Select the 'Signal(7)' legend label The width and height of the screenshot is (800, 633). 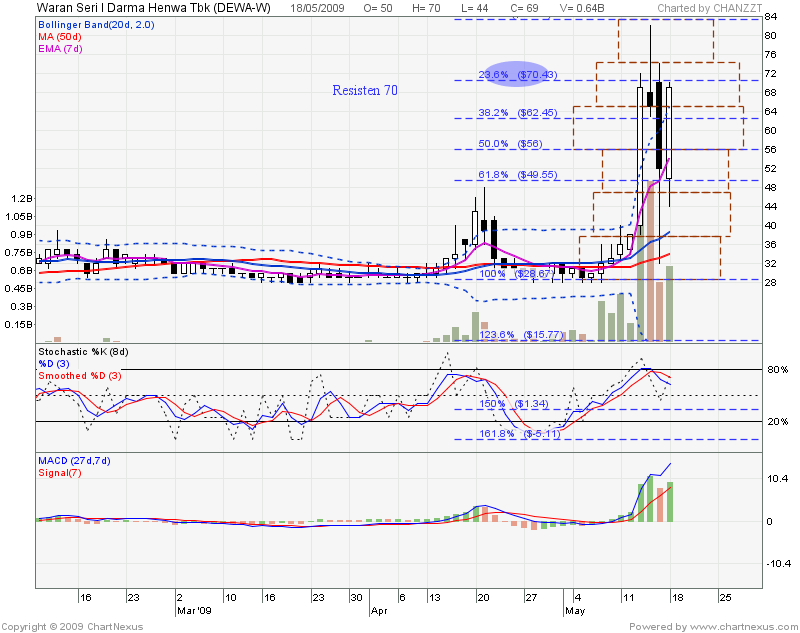pos(60,473)
